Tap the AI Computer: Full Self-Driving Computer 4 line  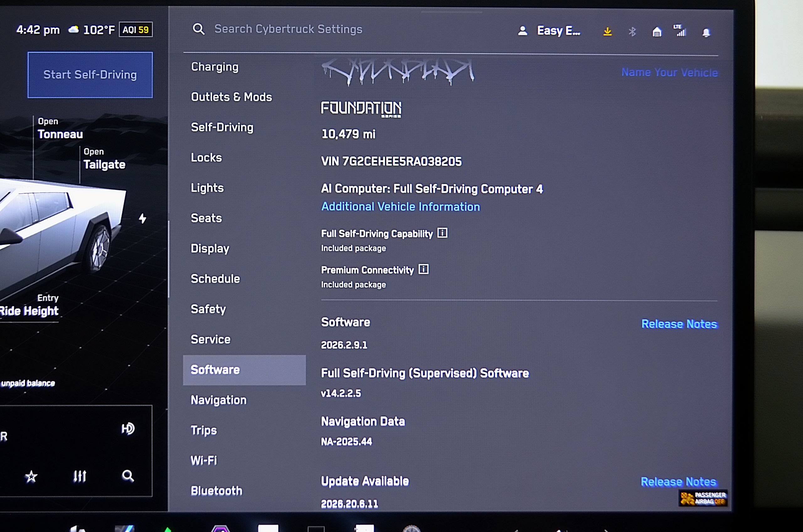[432, 189]
